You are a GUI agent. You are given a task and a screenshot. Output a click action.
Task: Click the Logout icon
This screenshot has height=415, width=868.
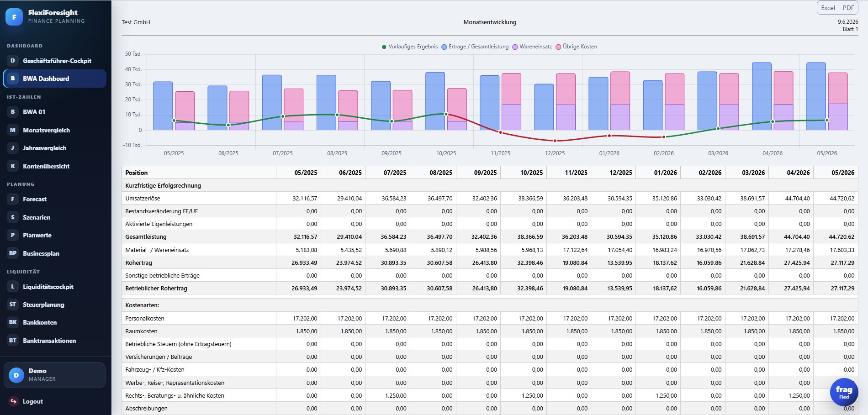[x=13, y=401]
